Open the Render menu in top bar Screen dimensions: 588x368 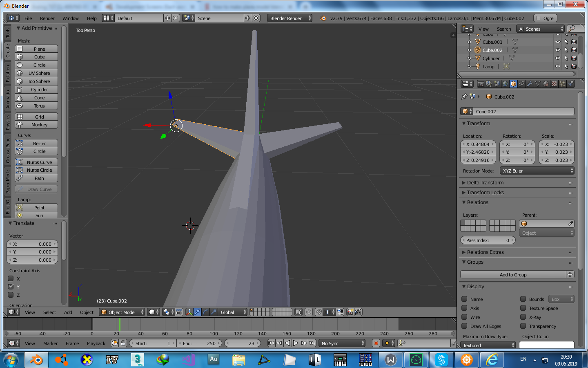(x=47, y=18)
